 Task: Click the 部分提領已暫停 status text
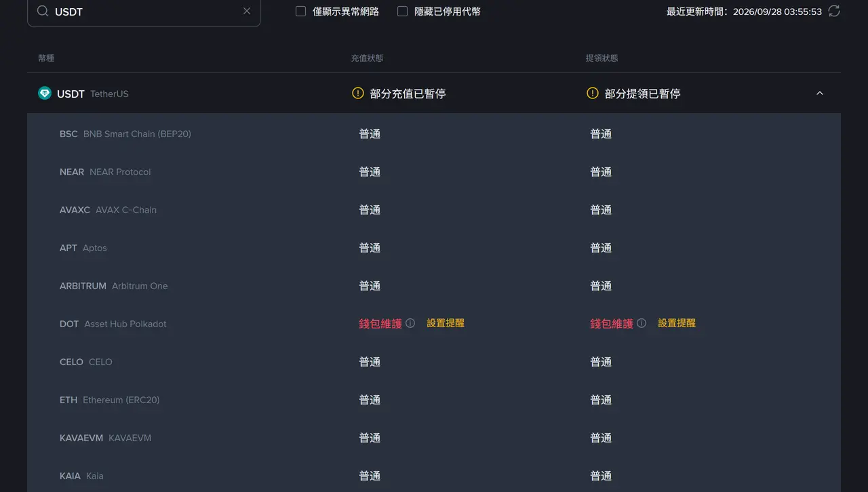tap(643, 94)
